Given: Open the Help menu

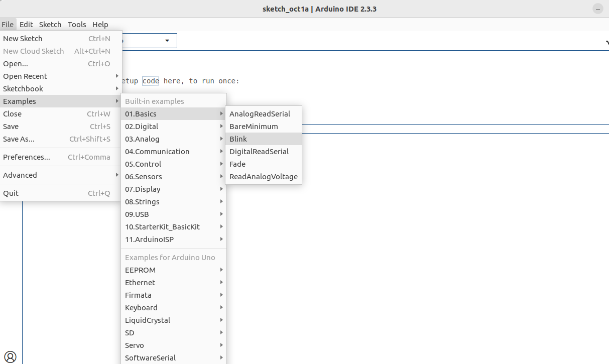Looking at the screenshot, I should [100, 24].
